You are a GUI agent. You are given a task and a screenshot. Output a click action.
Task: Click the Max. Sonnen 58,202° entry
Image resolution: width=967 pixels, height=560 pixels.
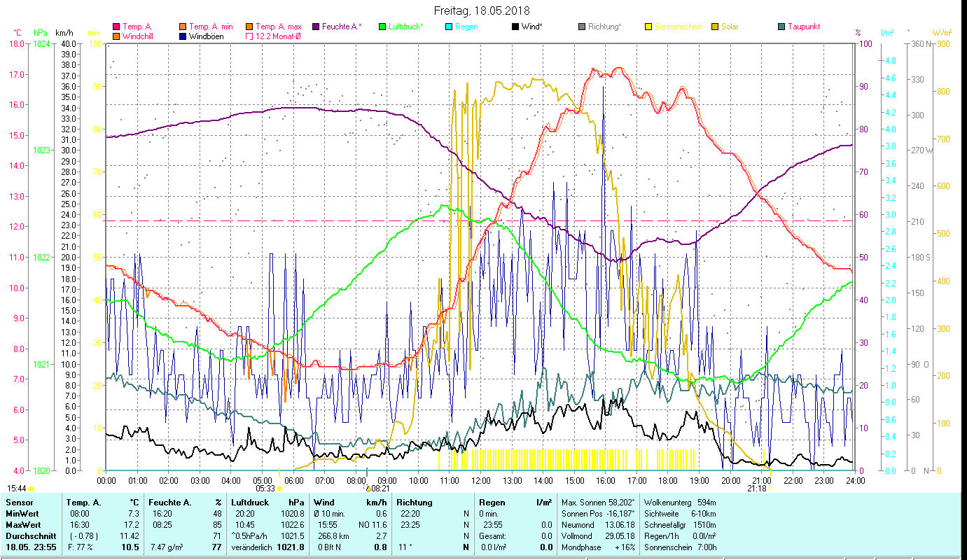[599, 503]
